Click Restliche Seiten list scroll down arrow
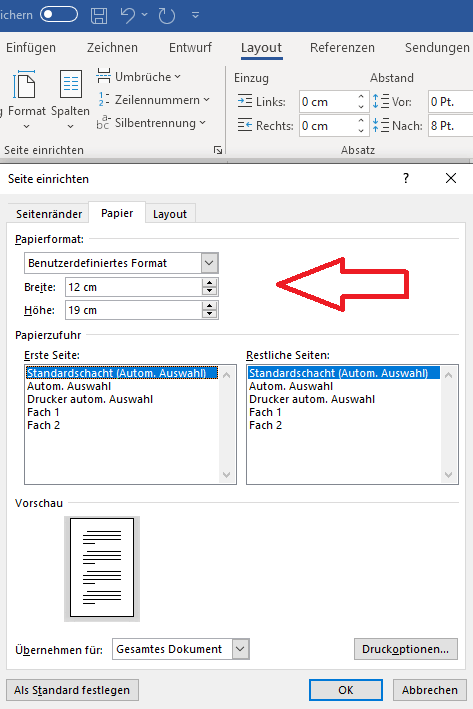 click(449, 474)
